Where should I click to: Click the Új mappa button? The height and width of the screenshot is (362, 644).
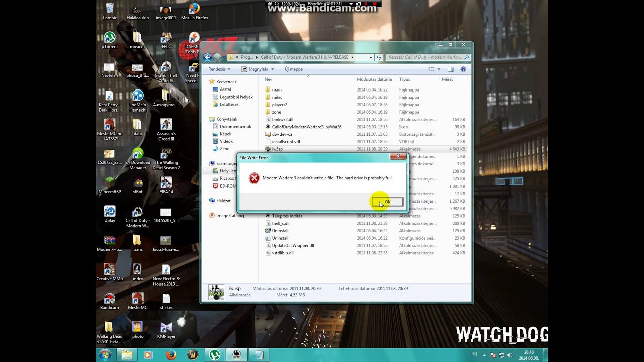click(294, 69)
